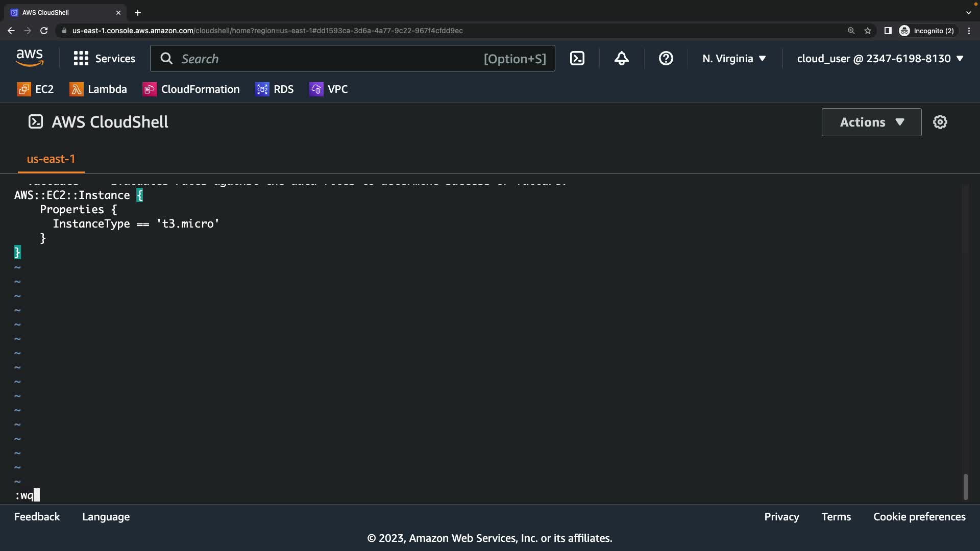Viewport: 980px width, 551px height.
Task: Open the AWS help question mark icon
Action: pos(666,58)
